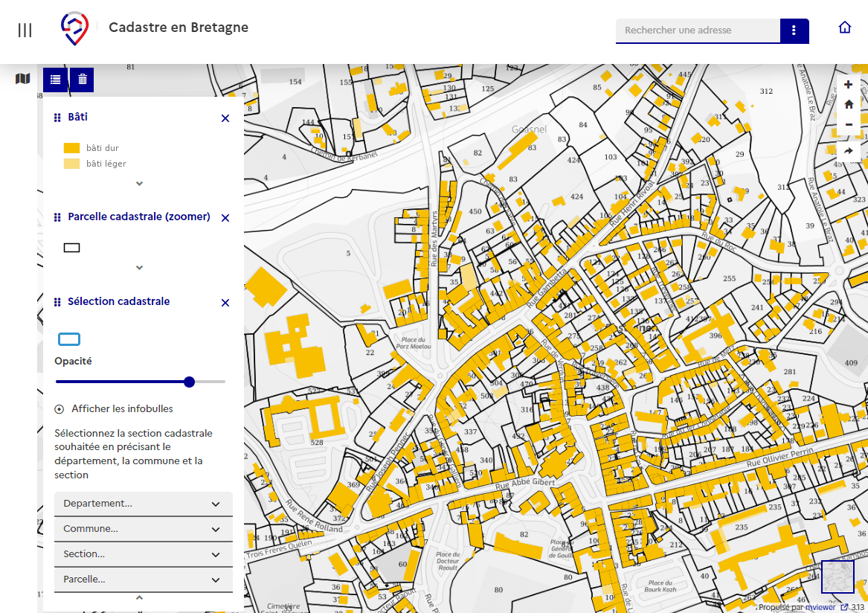The image size is (868, 613).
Task: Open search options three-dot button
Action: pyautogui.click(x=794, y=31)
